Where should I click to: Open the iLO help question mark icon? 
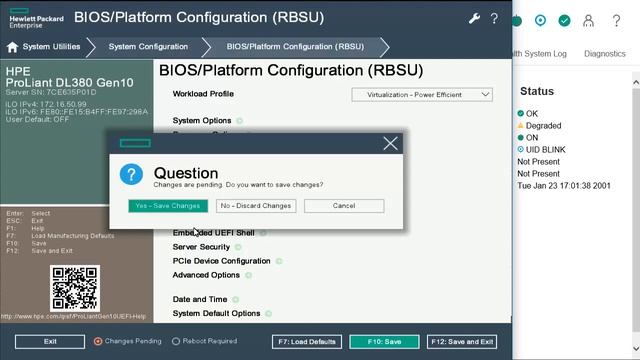pyautogui.click(x=616, y=20)
